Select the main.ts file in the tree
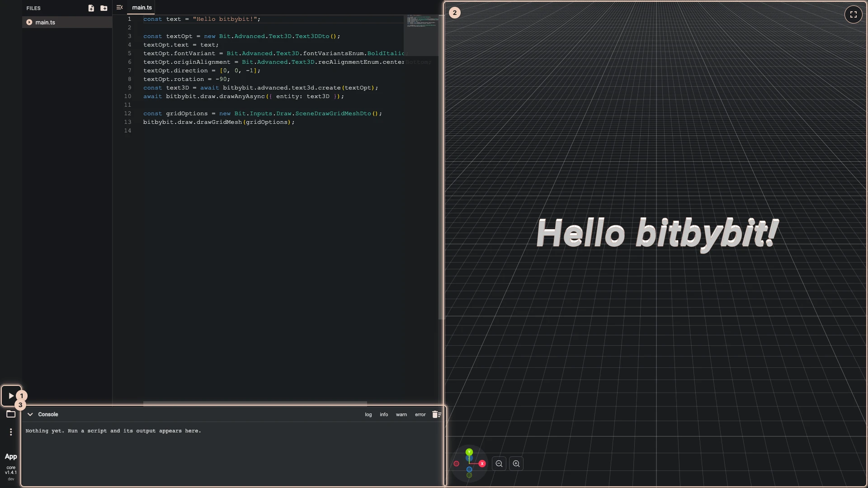The image size is (868, 488). click(67, 22)
